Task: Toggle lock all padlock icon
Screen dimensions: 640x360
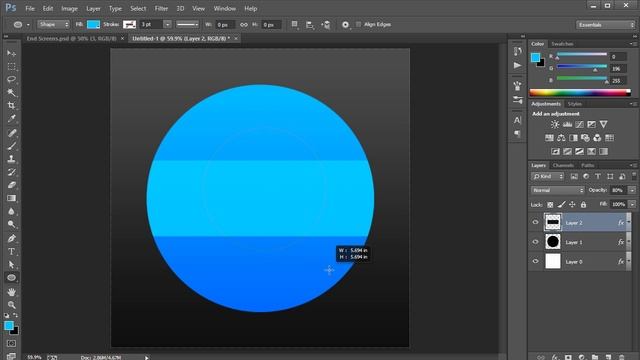Action: [583, 204]
